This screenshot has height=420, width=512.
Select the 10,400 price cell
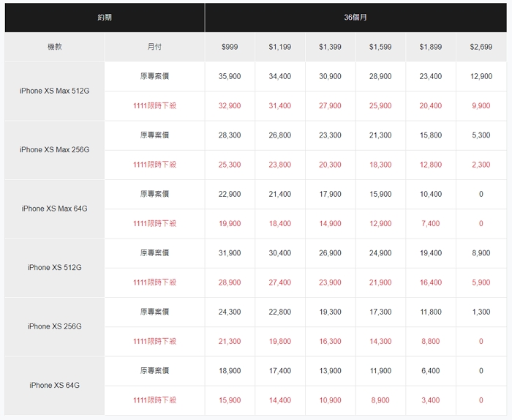coord(431,195)
